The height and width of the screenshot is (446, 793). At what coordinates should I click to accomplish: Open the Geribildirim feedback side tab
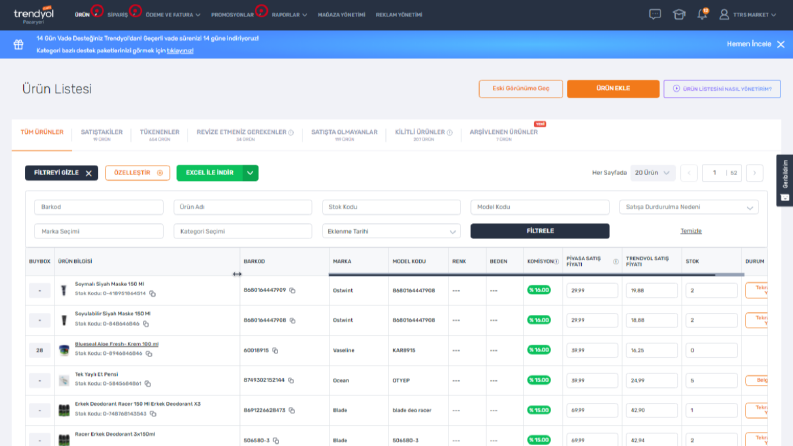(785, 180)
